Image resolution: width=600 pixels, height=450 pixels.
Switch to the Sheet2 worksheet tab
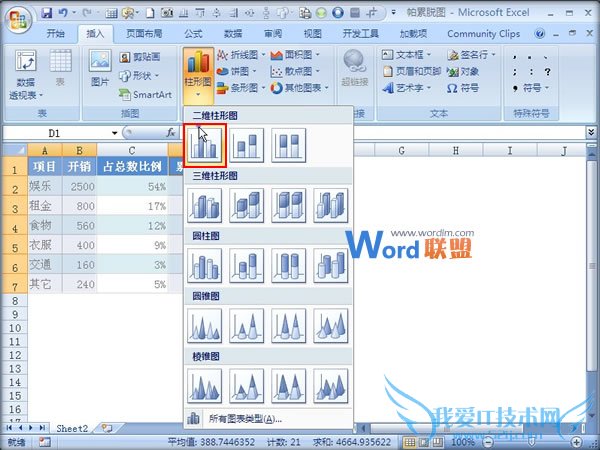tap(71, 428)
